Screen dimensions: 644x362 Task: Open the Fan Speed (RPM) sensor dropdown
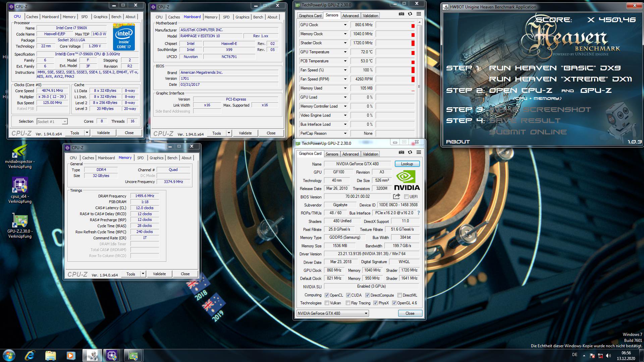(345, 79)
